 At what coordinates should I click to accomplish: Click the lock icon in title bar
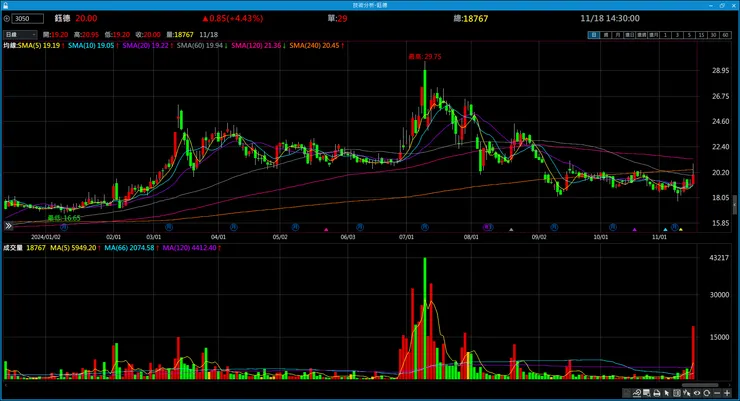[x=5, y=5]
